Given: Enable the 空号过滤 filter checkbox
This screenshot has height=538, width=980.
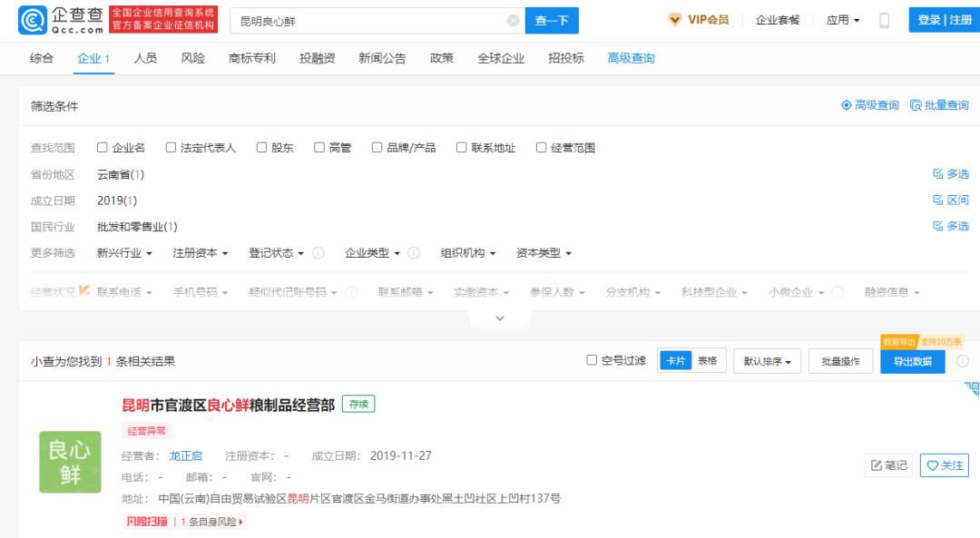Looking at the screenshot, I should tap(592, 360).
